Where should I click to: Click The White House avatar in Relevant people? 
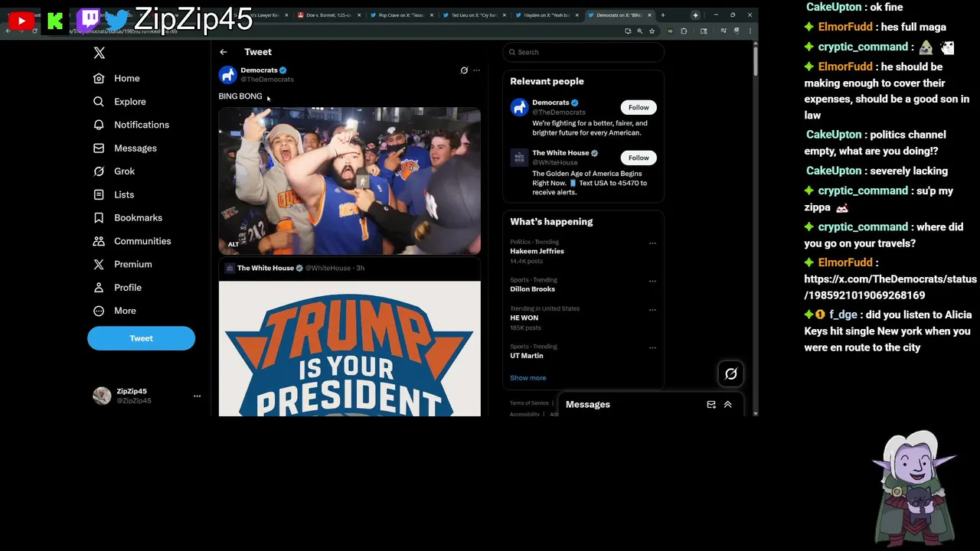click(519, 157)
